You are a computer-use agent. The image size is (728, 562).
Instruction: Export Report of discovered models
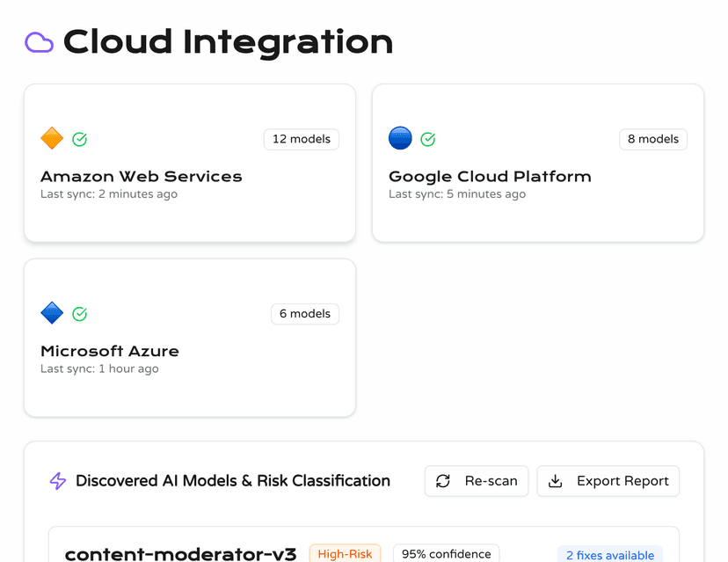608,481
